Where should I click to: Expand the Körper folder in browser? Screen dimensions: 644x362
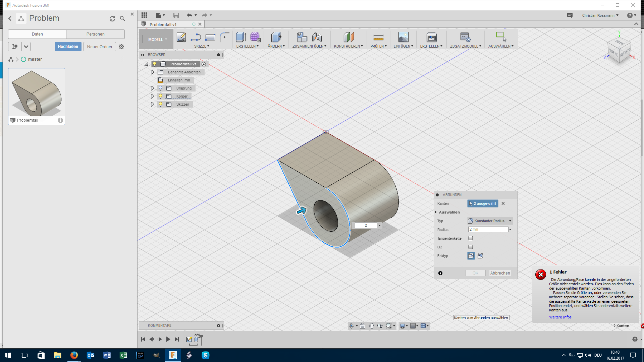(x=152, y=96)
